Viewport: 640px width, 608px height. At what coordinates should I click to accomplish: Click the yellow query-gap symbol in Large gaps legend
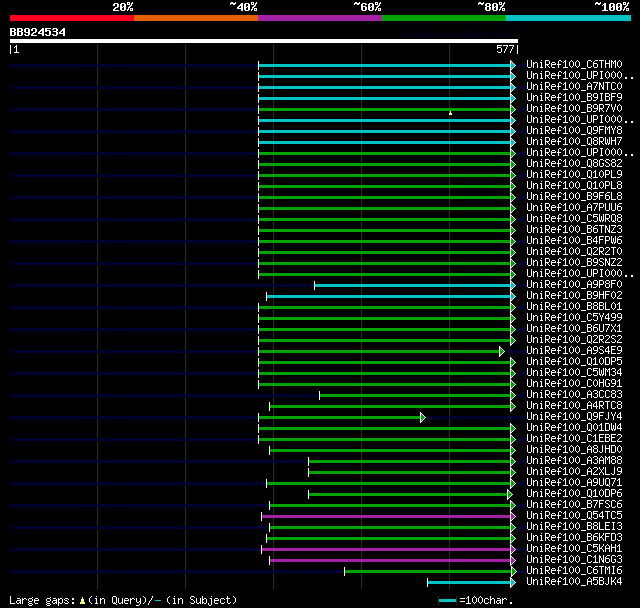point(82,601)
